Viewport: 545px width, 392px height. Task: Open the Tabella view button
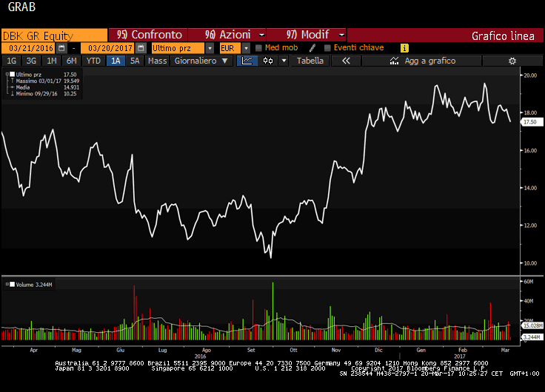point(310,61)
